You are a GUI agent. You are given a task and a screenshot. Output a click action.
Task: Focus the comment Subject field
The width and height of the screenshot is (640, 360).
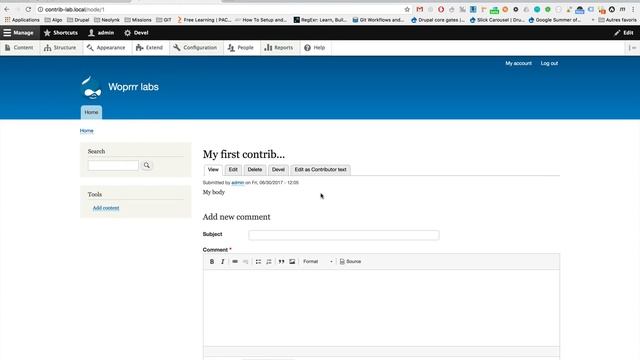pos(344,235)
